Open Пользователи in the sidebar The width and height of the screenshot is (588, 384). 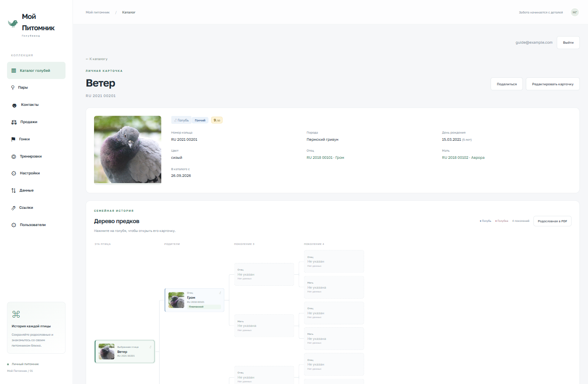point(36,225)
